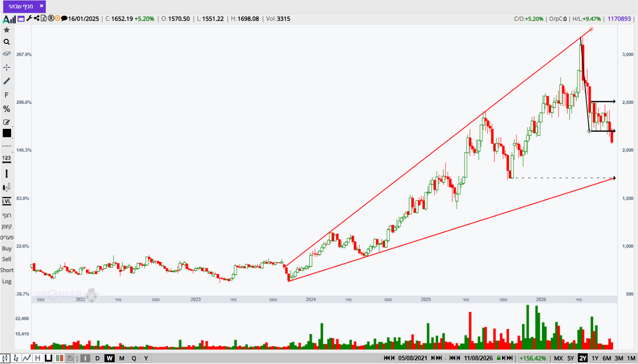Screen dimensions: 638x364
Task: Select the percent measurement tool
Action: coord(6,109)
